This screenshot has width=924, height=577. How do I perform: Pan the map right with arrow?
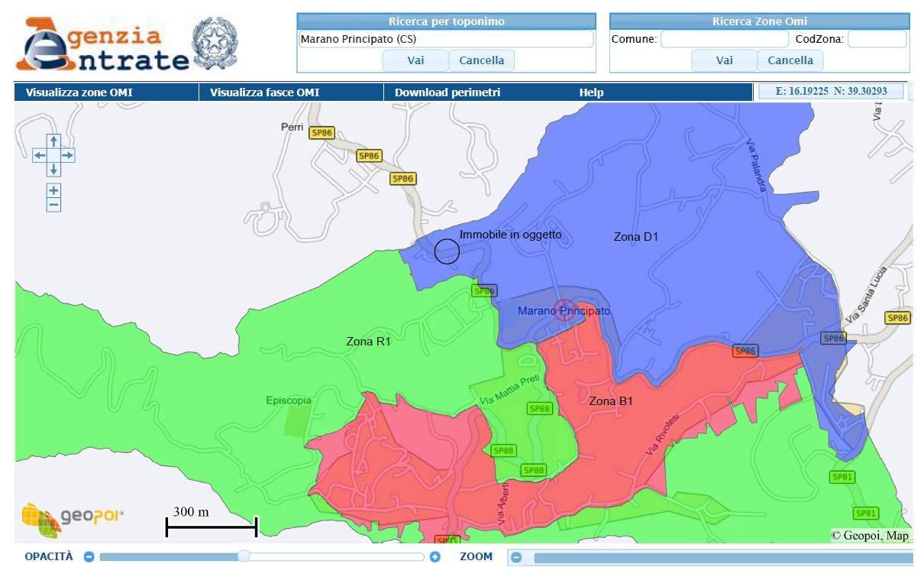tap(67, 155)
